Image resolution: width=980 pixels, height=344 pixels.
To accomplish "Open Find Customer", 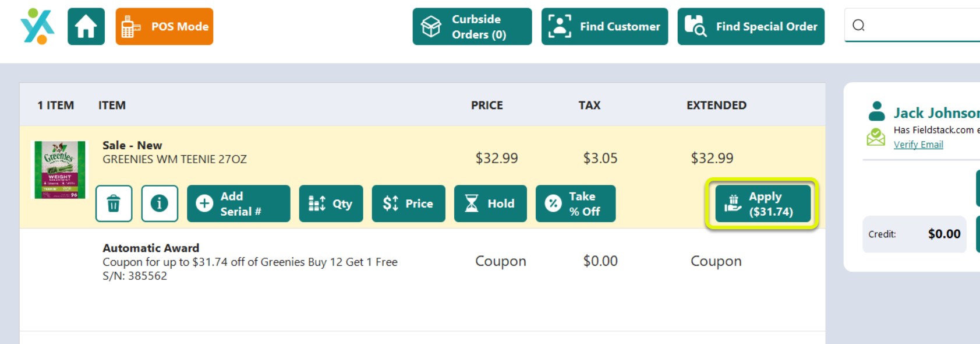I will 604,26.
